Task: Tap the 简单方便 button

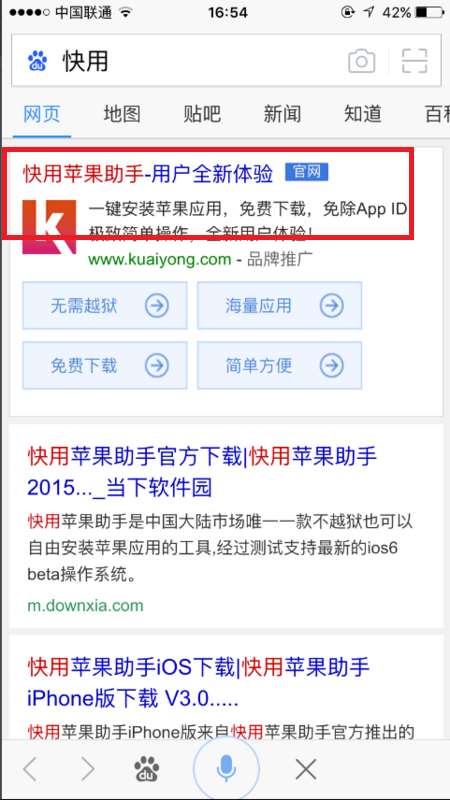Action: [280, 365]
